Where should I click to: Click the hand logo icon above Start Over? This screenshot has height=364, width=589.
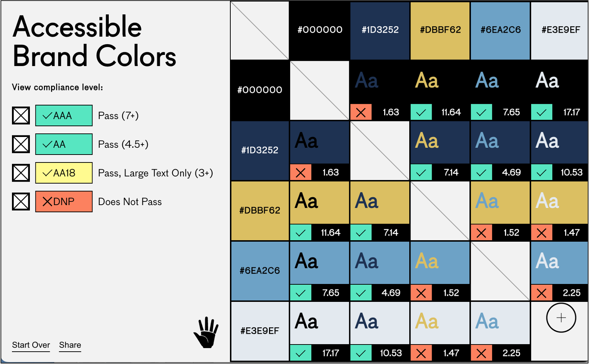pyautogui.click(x=206, y=331)
